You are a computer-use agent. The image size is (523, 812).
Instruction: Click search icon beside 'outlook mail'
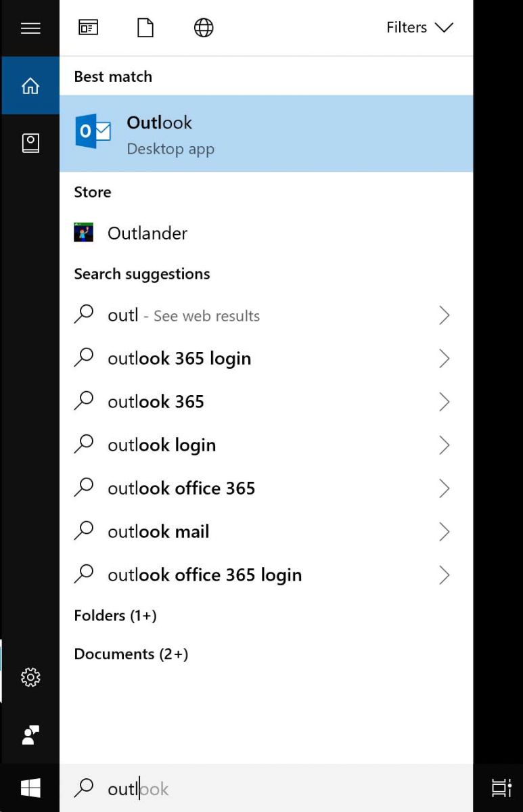pyautogui.click(x=84, y=531)
